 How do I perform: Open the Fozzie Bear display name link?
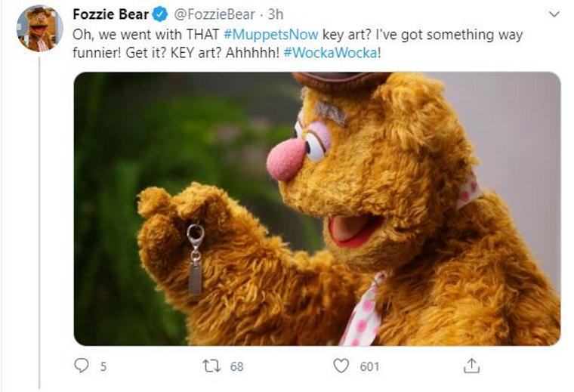(110, 14)
